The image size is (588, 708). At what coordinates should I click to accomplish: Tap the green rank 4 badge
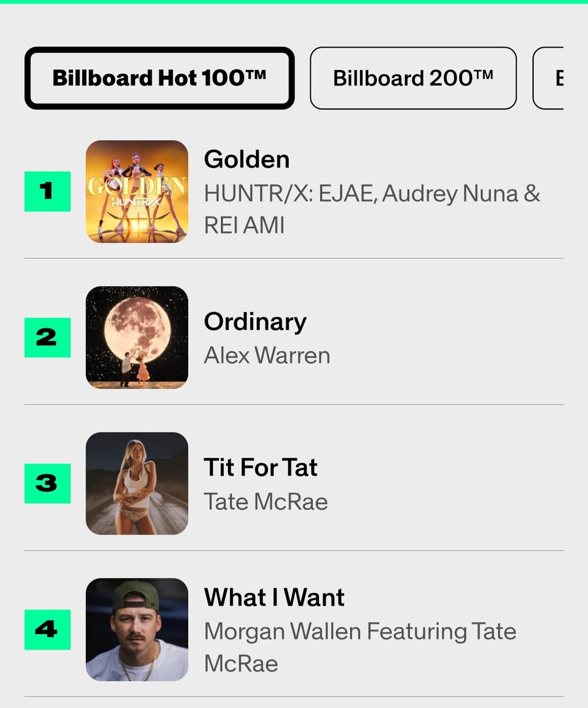(47, 629)
